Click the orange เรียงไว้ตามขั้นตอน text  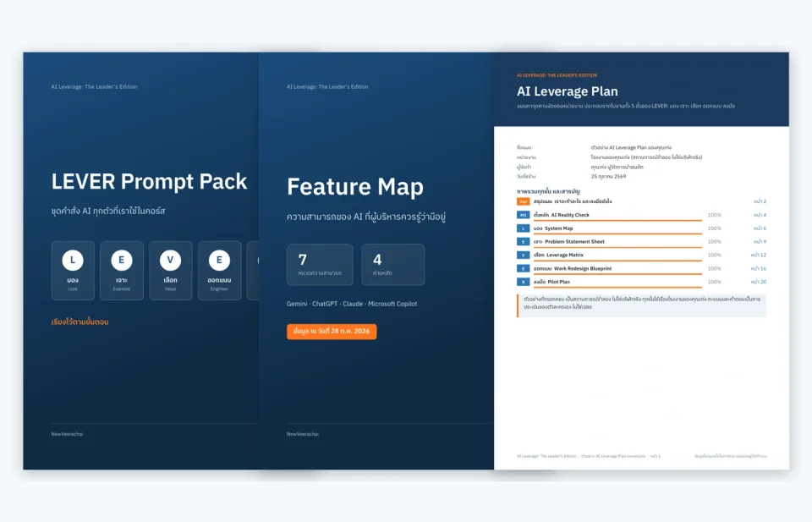pyautogui.click(x=80, y=322)
